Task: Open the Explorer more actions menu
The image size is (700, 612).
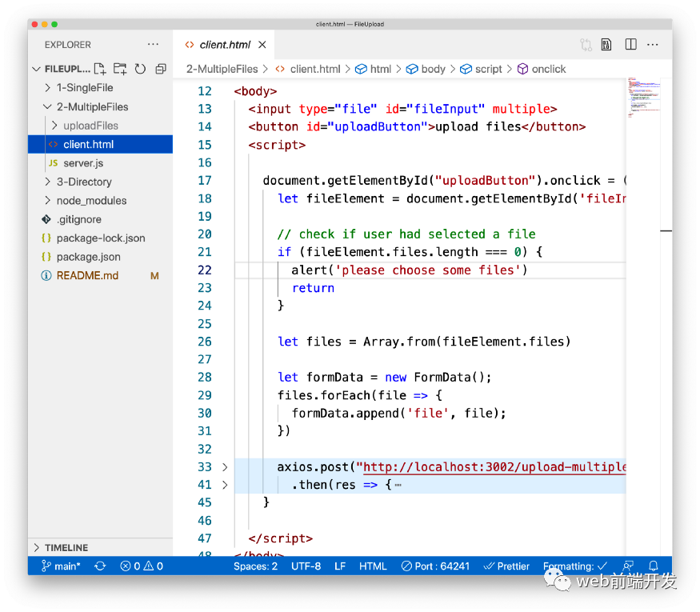Action: tap(153, 44)
